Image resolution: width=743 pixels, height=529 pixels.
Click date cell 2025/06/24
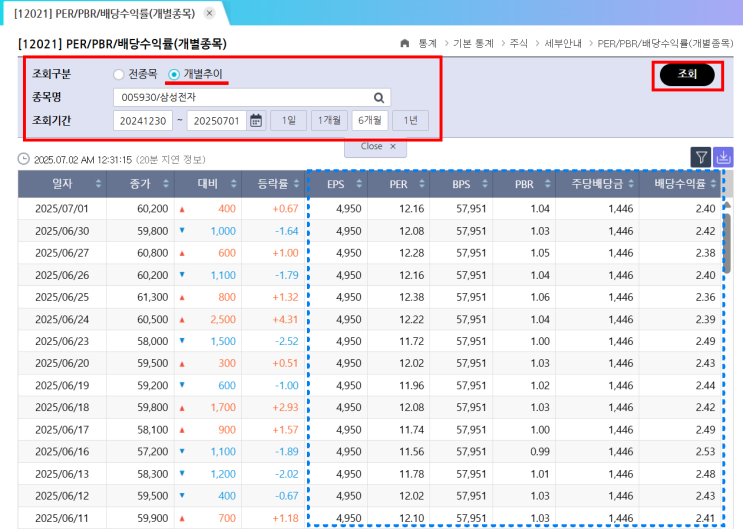pyautogui.click(x=62, y=319)
